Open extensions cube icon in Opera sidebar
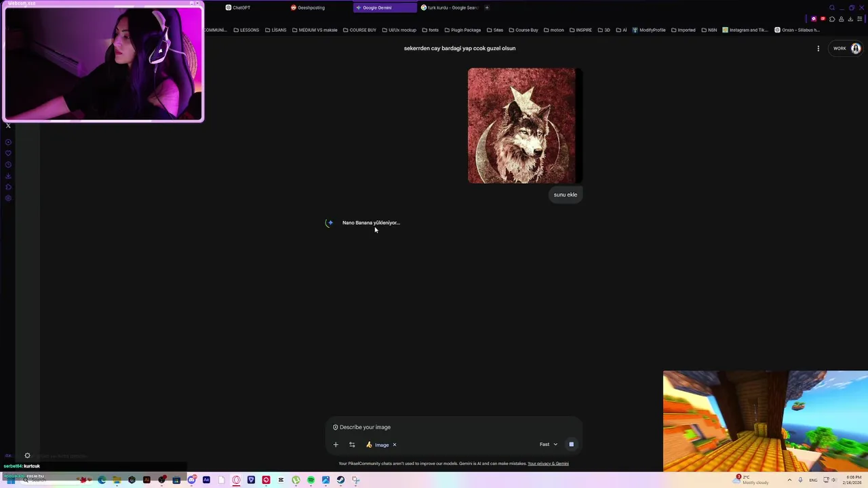Image resolution: width=868 pixels, height=488 pixels. (x=8, y=187)
